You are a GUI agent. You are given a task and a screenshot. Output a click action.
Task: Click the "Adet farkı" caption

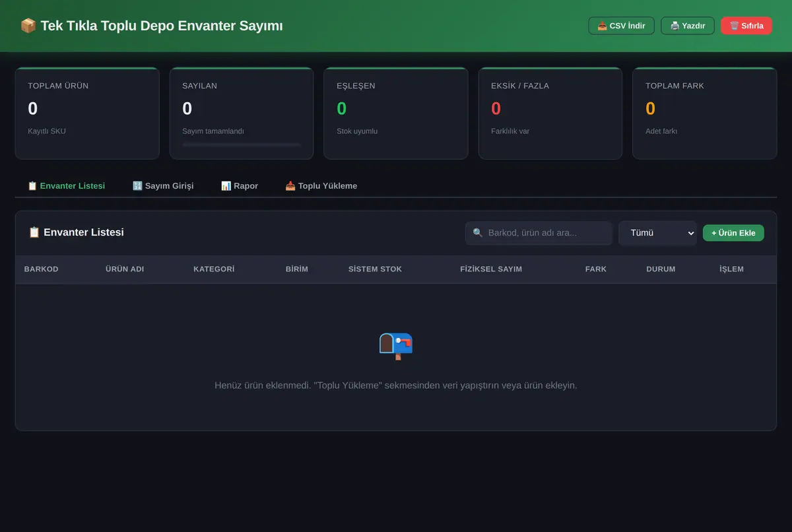pos(661,131)
